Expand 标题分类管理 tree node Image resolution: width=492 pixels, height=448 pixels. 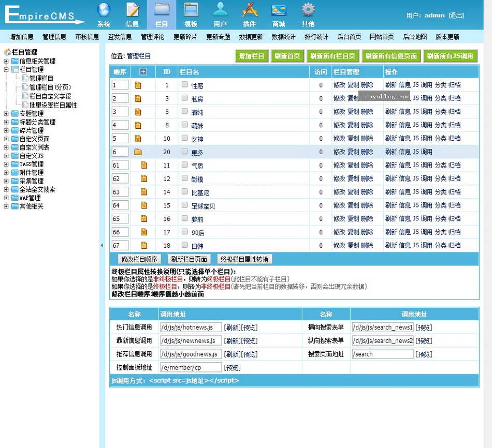point(6,122)
